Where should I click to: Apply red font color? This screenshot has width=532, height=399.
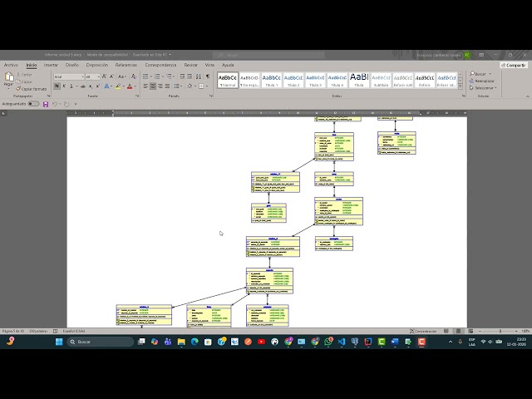[130, 86]
